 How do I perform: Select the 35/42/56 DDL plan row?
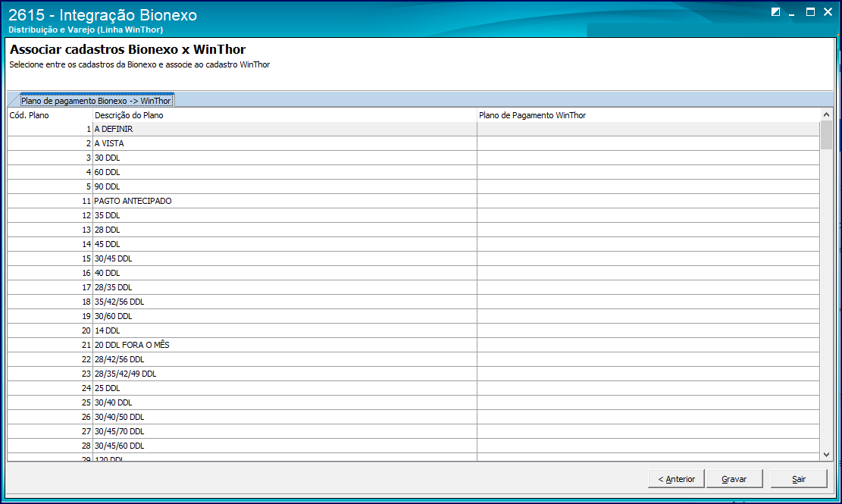(414, 302)
